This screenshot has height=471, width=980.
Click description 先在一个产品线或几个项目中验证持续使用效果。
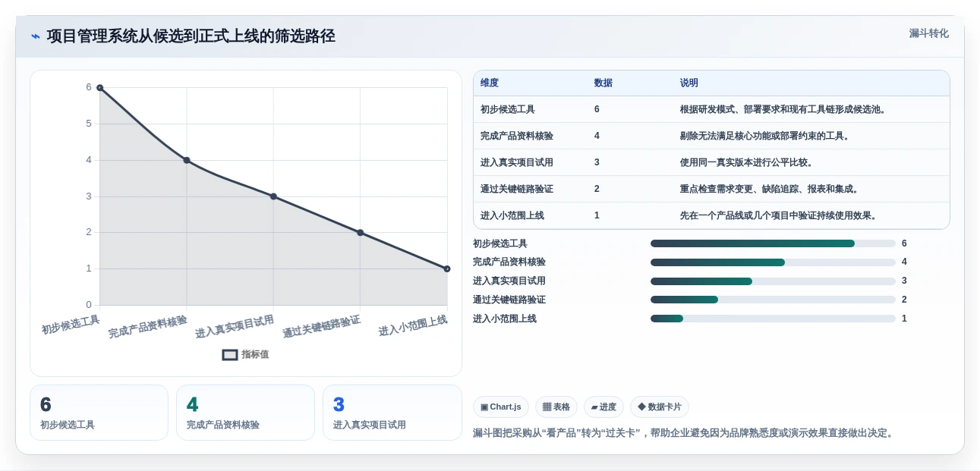coord(778,215)
